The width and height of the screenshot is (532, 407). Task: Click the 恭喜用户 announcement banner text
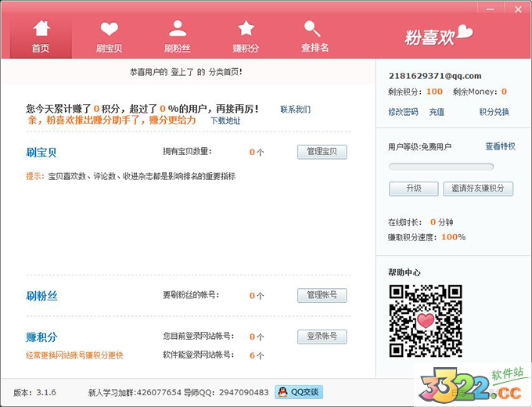pyautogui.click(x=186, y=72)
